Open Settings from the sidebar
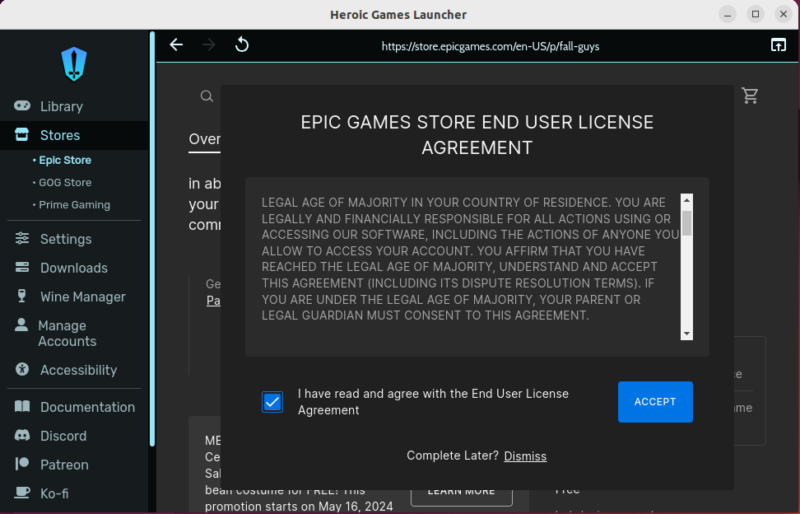This screenshot has height=514, width=800. pyautogui.click(x=65, y=239)
